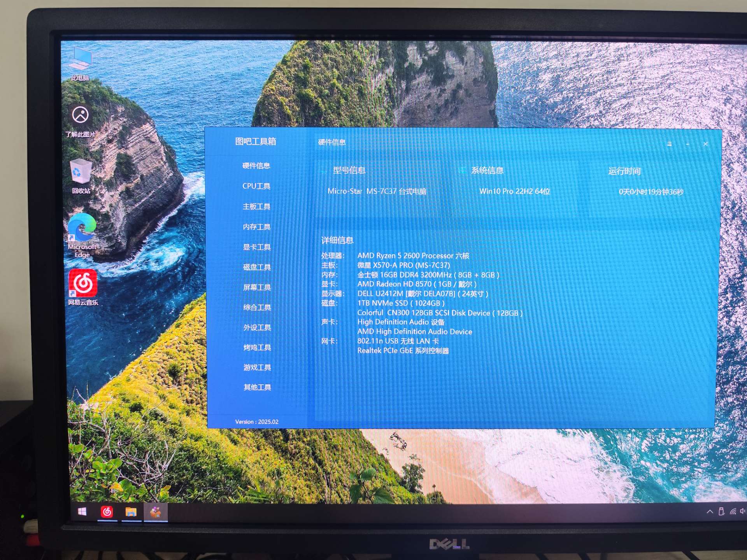Open the 外设工具 section

257,327
